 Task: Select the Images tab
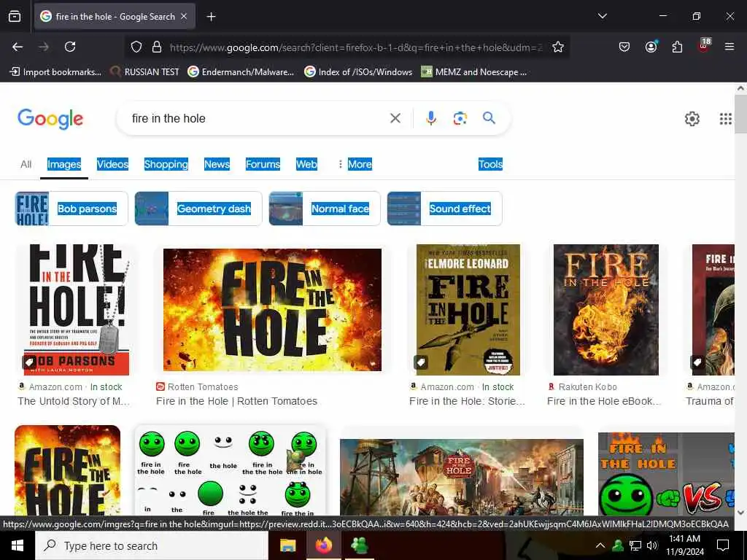[64, 164]
